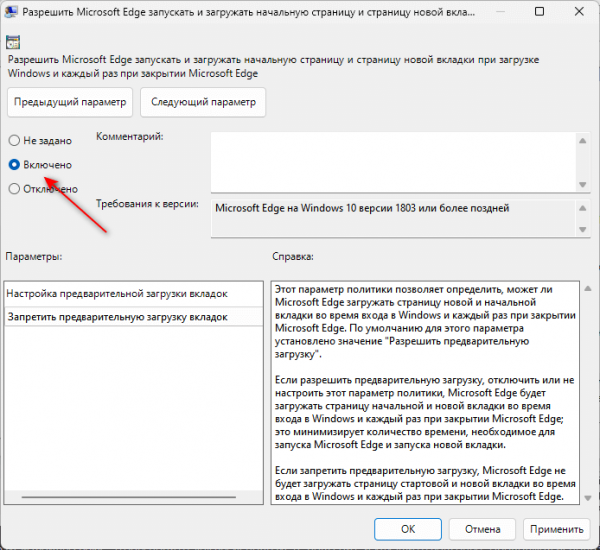Click 'Требования к версии:' label

(x=147, y=204)
